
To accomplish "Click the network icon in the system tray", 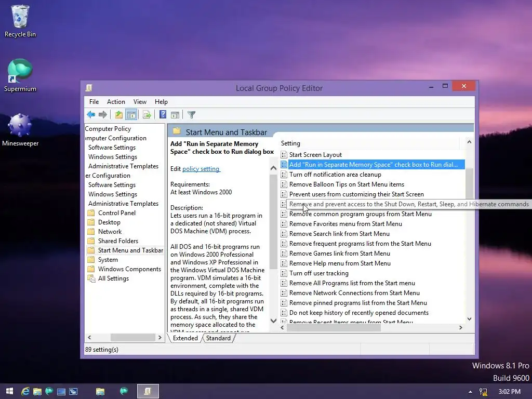I will [x=483, y=392].
